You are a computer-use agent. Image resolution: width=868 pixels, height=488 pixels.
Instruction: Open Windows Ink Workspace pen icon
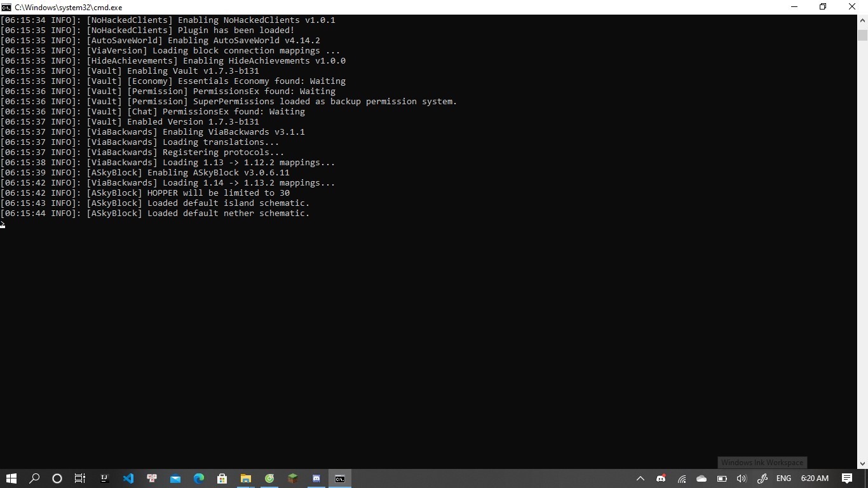(x=762, y=478)
